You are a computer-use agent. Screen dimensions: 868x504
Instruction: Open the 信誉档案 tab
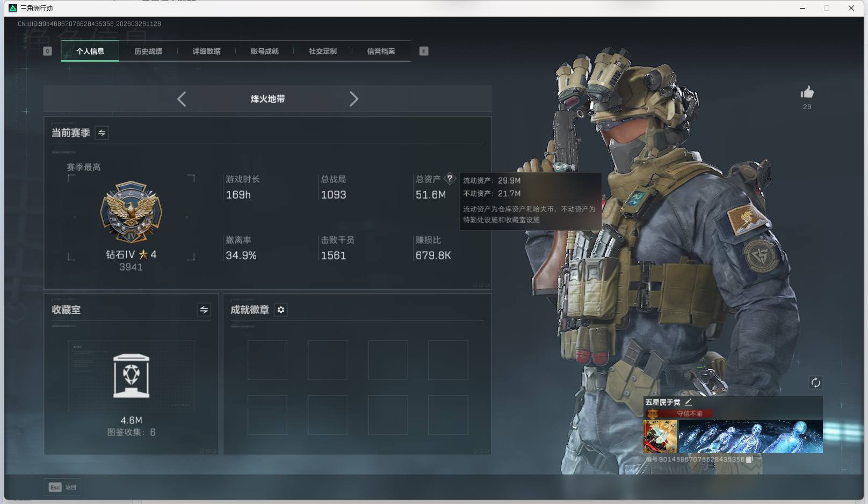click(x=381, y=51)
